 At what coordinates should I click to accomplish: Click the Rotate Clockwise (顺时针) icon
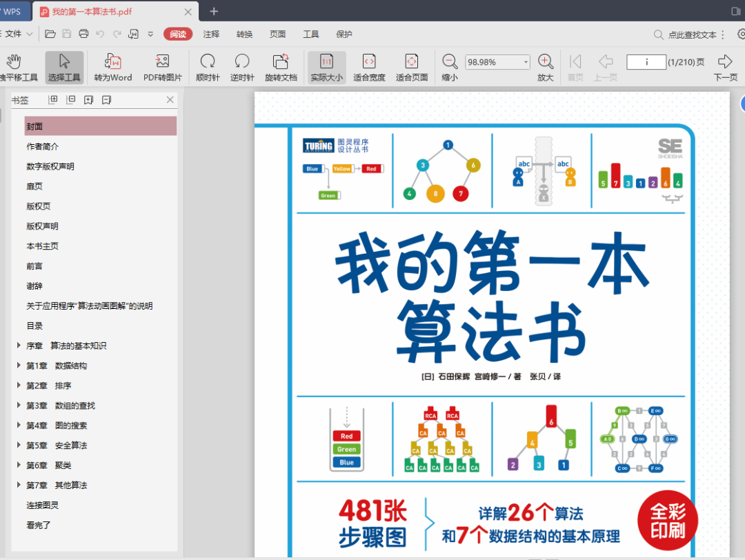[207, 61]
